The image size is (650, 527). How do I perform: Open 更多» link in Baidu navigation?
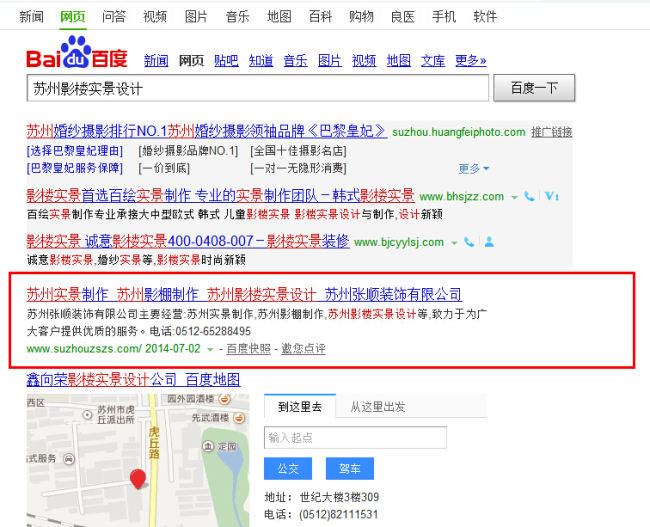coord(471,61)
